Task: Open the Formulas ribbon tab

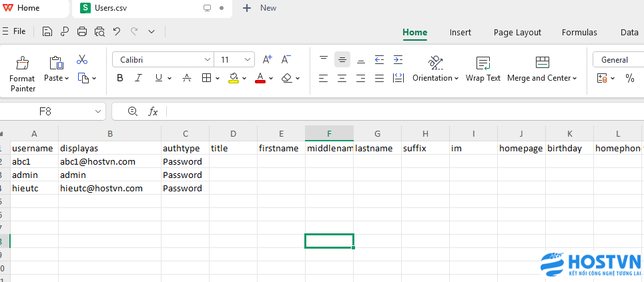Action: click(579, 32)
